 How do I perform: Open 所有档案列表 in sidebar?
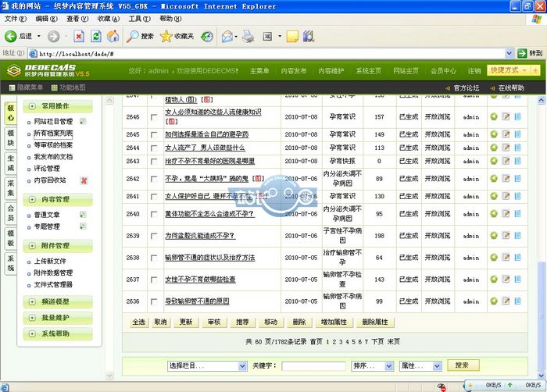click(x=53, y=134)
